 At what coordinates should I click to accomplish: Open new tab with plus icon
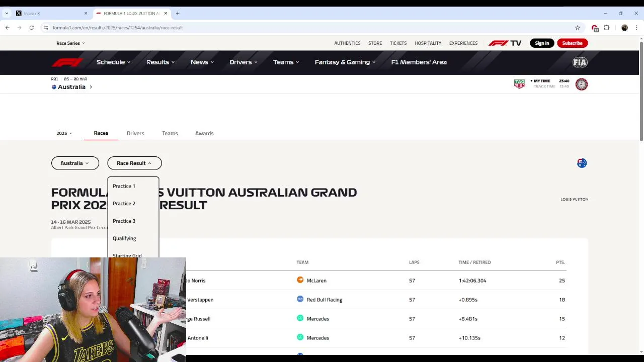point(178,14)
